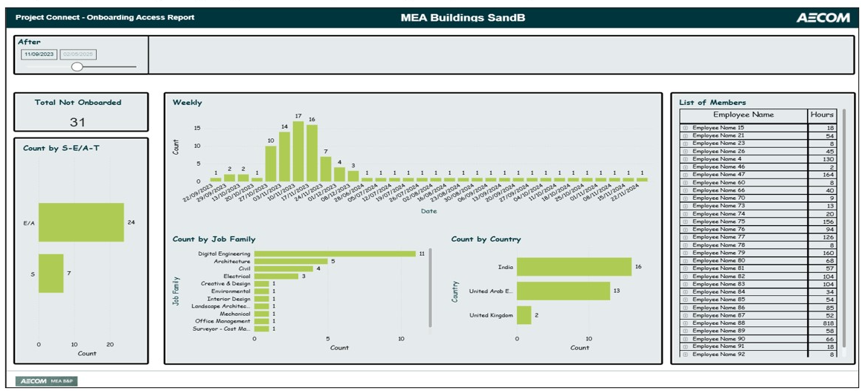
Task: Select the Architecture job family bar
Action: point(291,261)
